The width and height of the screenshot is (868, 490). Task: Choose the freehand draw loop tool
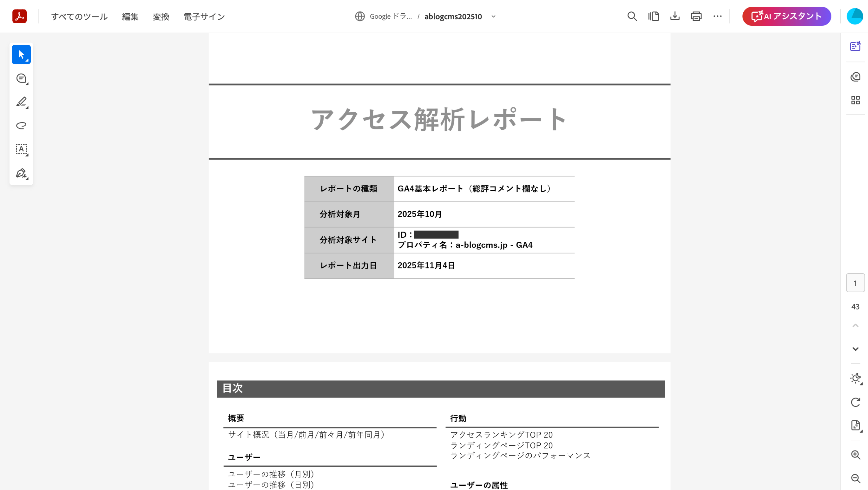pyautogui.click(x=21, y=125)
